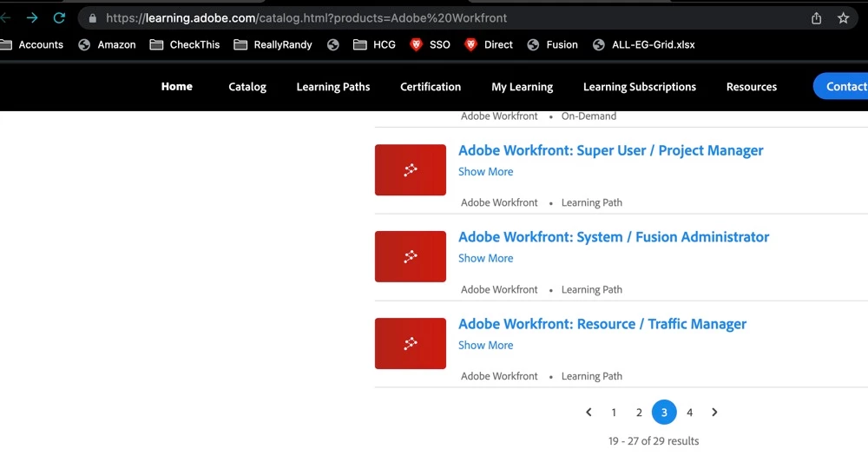The height and width of the screenshot is (456, 868).
Task: Click the browser forward arrow
Action: pos(32,17)
